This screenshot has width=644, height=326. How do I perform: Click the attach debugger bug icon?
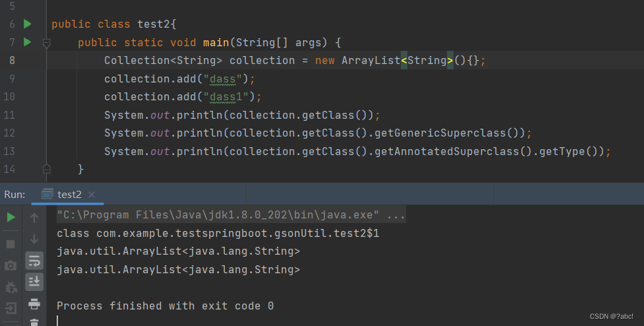click(11, 287)
